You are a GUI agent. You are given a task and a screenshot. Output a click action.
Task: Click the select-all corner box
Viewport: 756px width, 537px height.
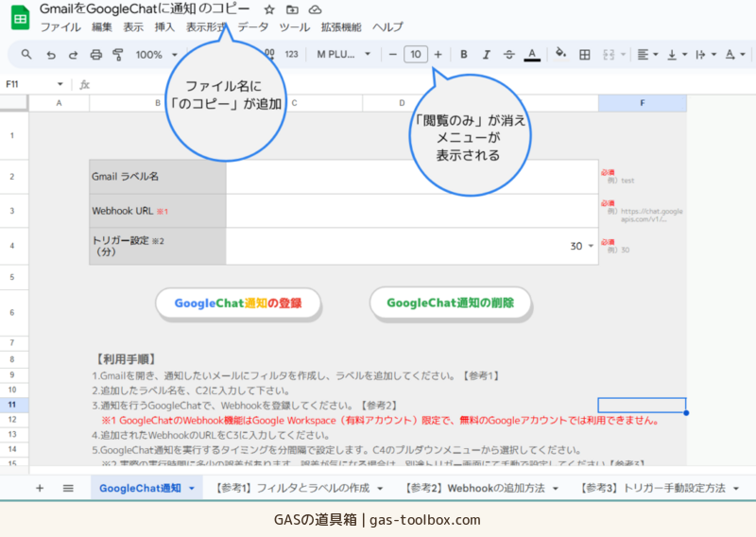13,103
